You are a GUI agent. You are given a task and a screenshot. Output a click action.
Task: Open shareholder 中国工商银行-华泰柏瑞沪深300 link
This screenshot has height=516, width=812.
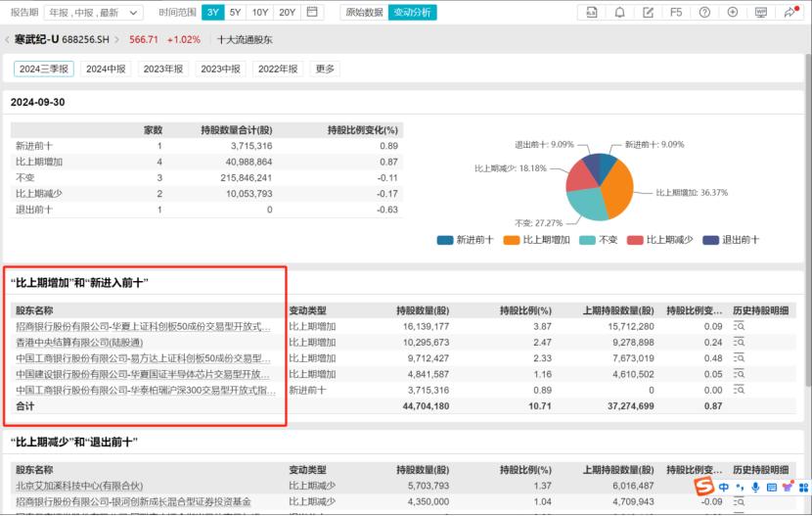pyautogui.click(x=146, y=390)
